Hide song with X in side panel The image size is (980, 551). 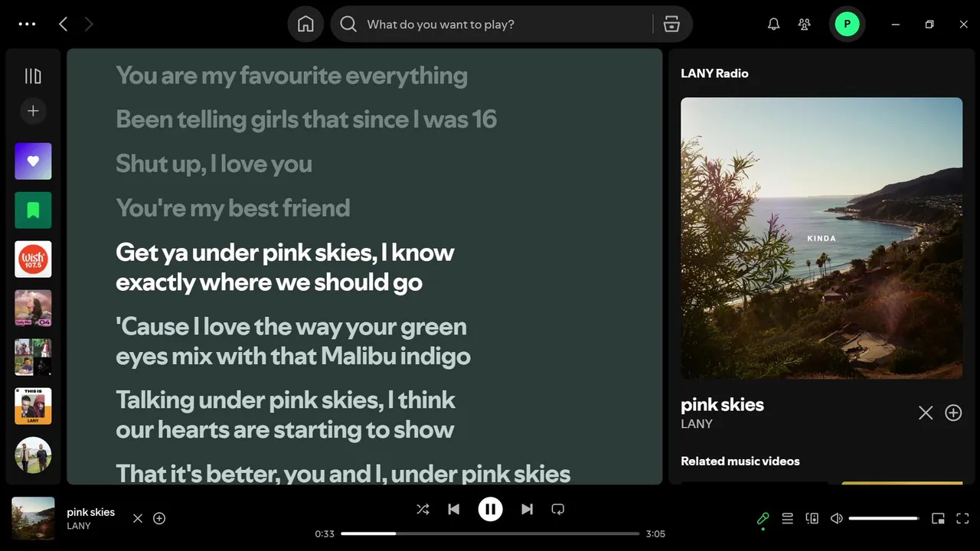pyautogui.click(x=926, y=412)
